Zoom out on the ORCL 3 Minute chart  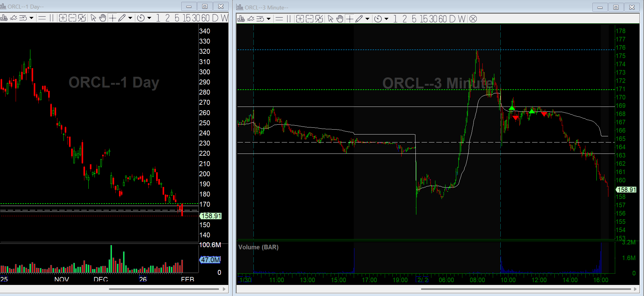click(310, 19)
